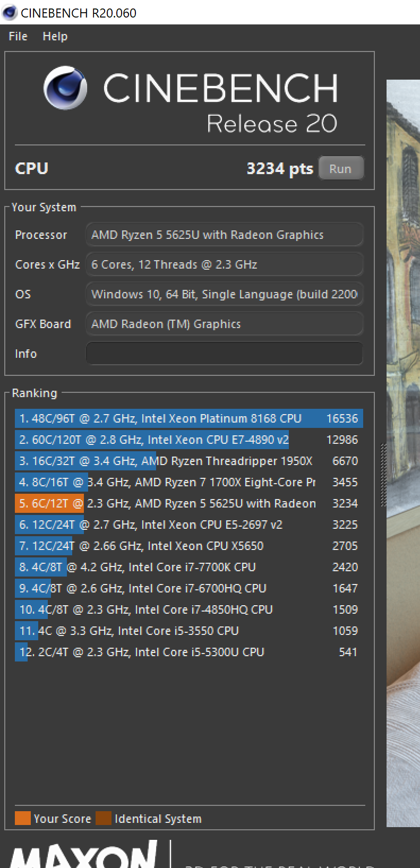420x868 pixels.
Task: Click the panel splitter grip handle
Action: click(x=383, y=475)
